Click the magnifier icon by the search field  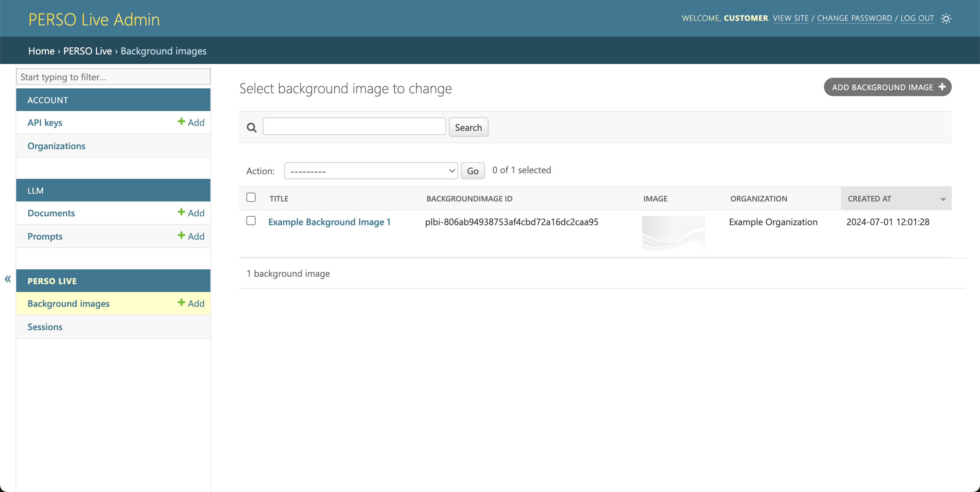tap(251, 127)
